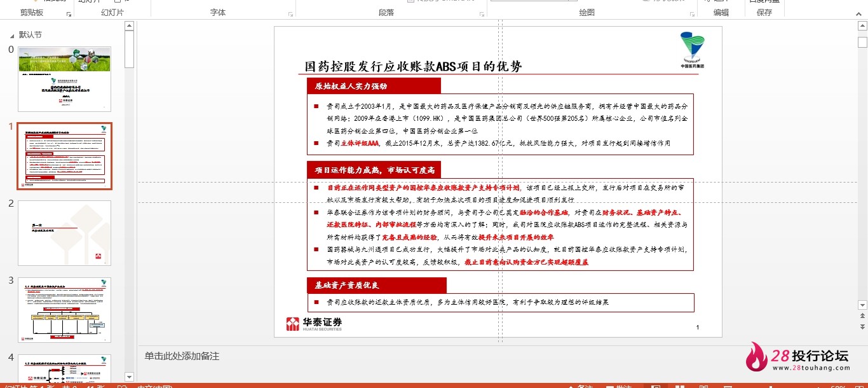Click the line starting 贵司应收账款的还款主体资质优质

point(468,303)
